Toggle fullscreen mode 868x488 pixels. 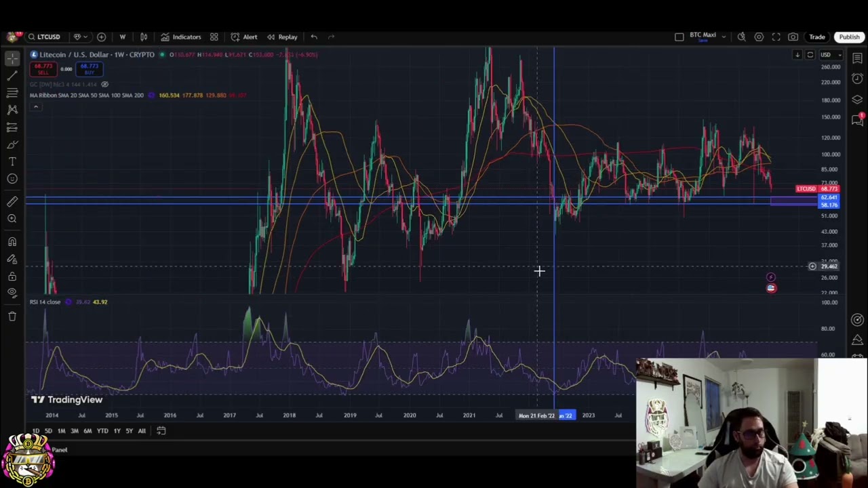pos(776,37)
